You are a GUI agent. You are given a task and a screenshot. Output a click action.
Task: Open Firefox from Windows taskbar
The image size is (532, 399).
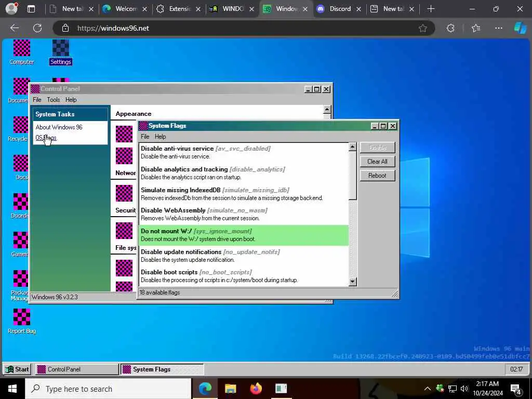point(256,389)
